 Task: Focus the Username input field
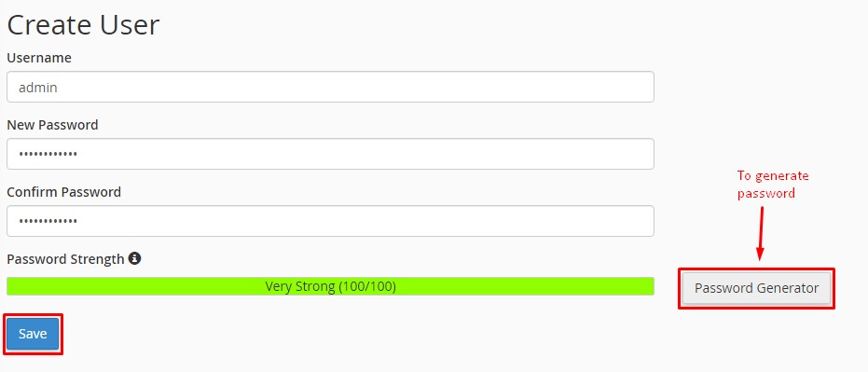[x=330, y=87]
